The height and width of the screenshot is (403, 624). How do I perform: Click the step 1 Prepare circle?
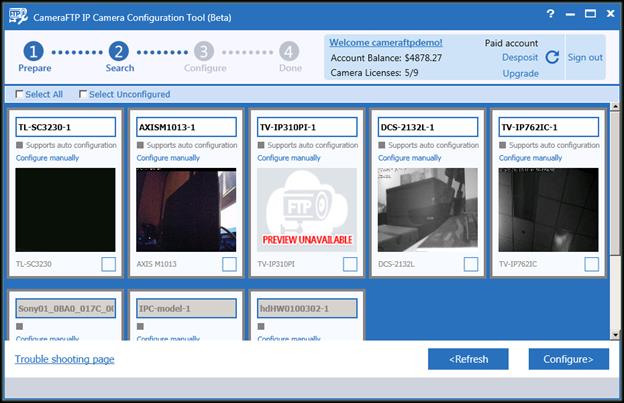click(34, 51)
